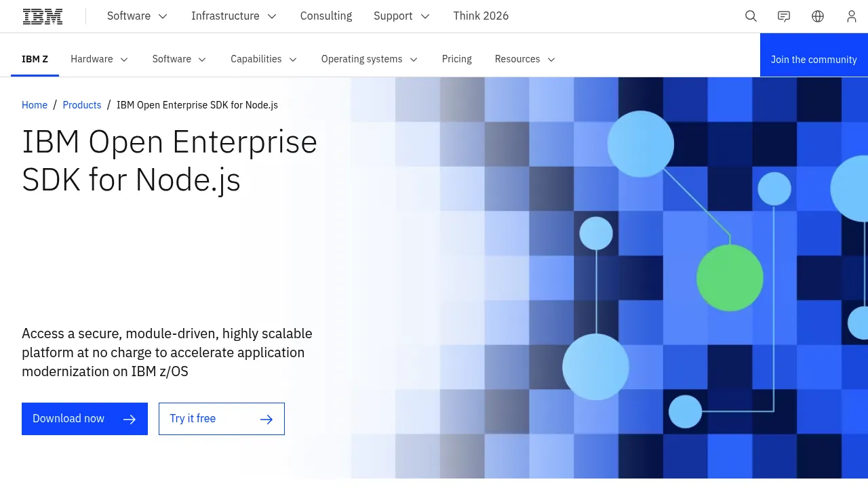Open the Pricing tab
Screen dimensions: 868x488
coord(457,59)
